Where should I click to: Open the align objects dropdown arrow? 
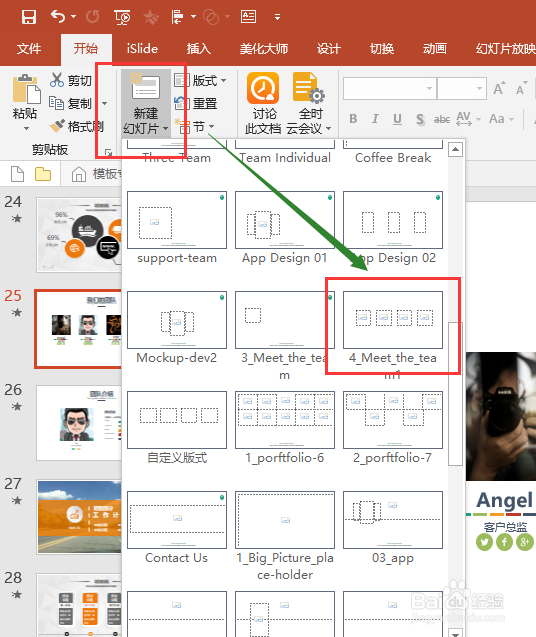tap(193, 17)
